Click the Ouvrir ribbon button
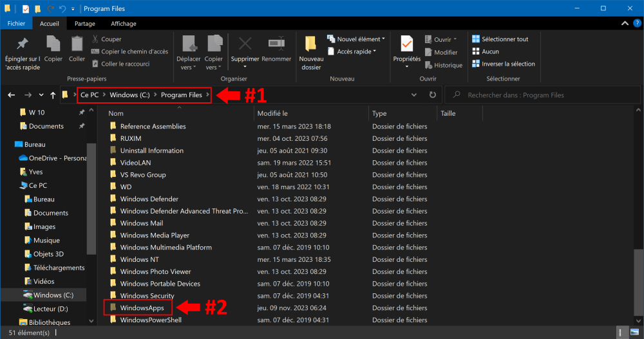Image resolution: width=644 pixels, height=339 pixels. point(440,39)
